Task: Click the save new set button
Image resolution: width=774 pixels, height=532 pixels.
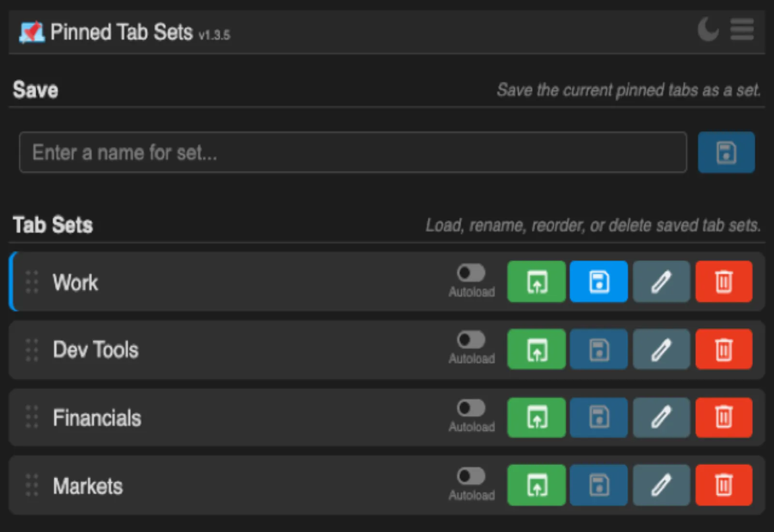Action: pyautogui.click(x=726, y=152)
